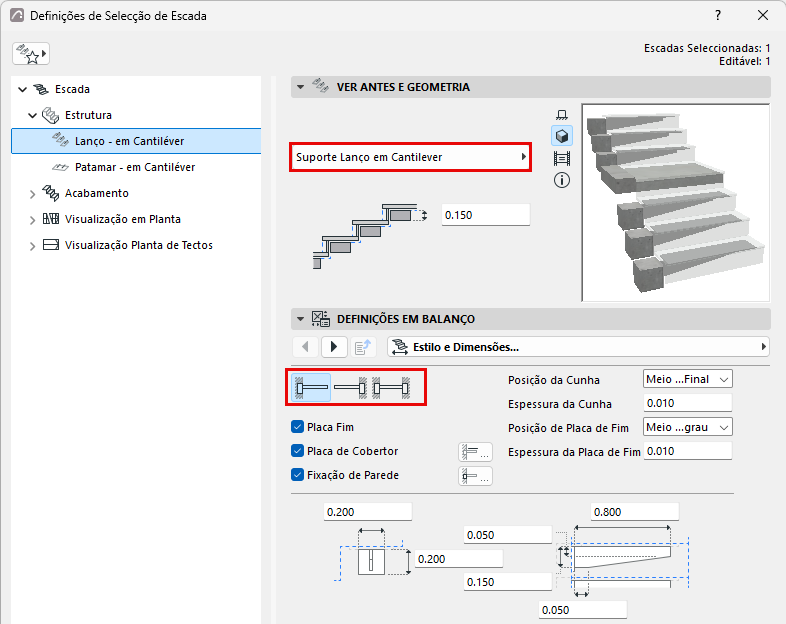The height and width of the screenshot is (624, 786).
Task: Open the Favorites star button
Action: tap(31, 54)
